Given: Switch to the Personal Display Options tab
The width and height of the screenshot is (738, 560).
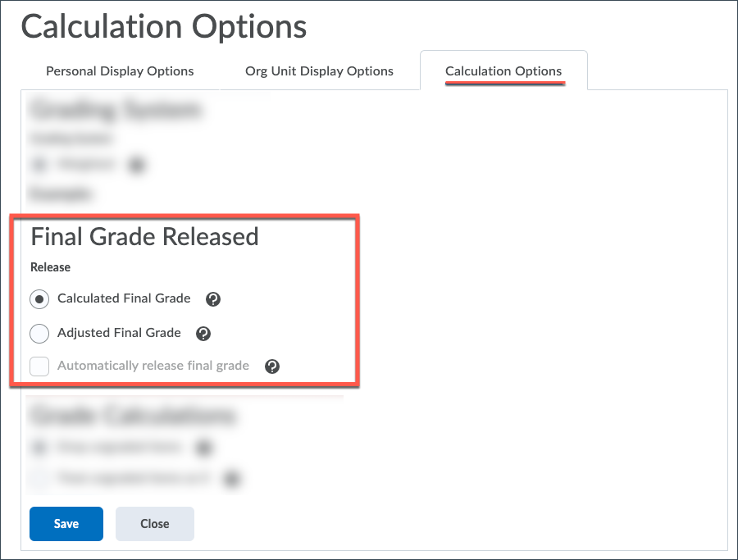Looking at the screenshot, I should [120, 71].
